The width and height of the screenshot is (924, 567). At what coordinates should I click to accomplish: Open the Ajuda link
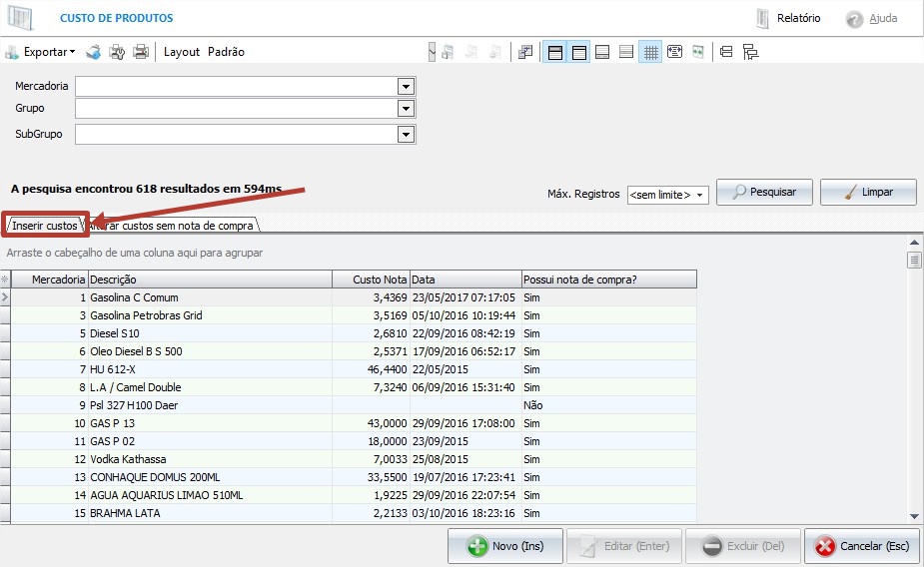883,18
